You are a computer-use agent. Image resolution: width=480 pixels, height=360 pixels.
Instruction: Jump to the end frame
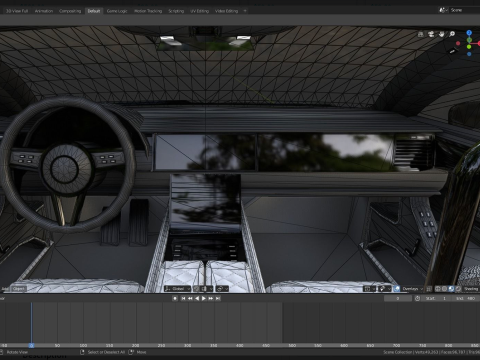tap(218, 298)
